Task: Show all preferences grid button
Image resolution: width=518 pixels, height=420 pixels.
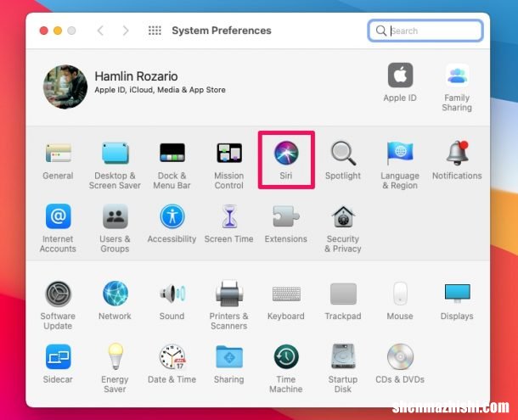Action: tap(155, 31)
